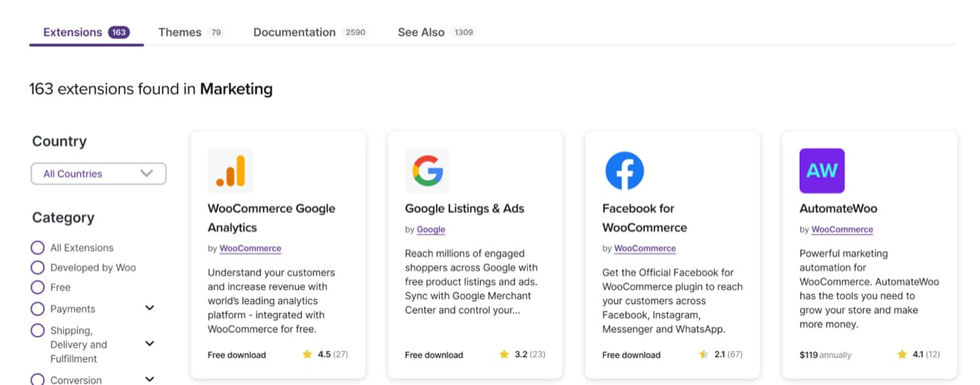Open WooCommerce author link under AutomateWoo
Viewport: 980px width, 385px height.
coord(842,229)
